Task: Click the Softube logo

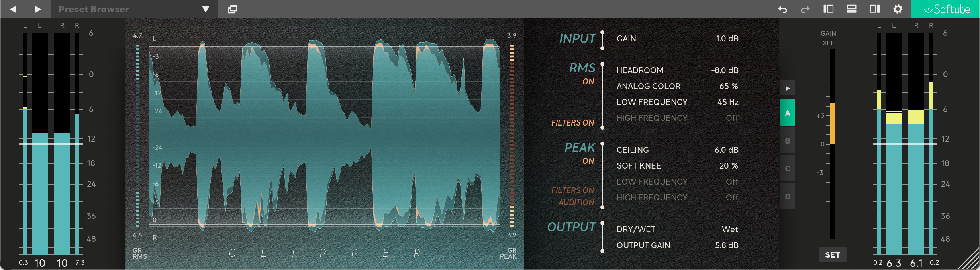Action: (x=945, y=9)
